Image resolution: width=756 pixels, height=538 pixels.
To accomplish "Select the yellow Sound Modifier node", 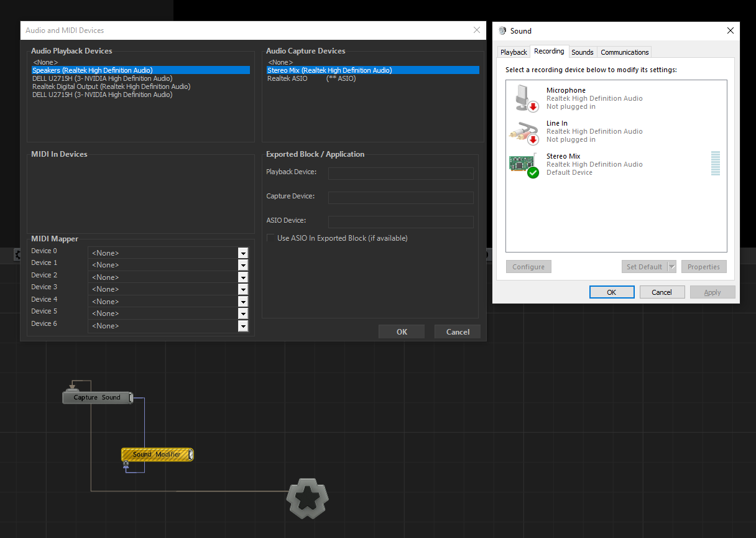I will pos(157,455).
